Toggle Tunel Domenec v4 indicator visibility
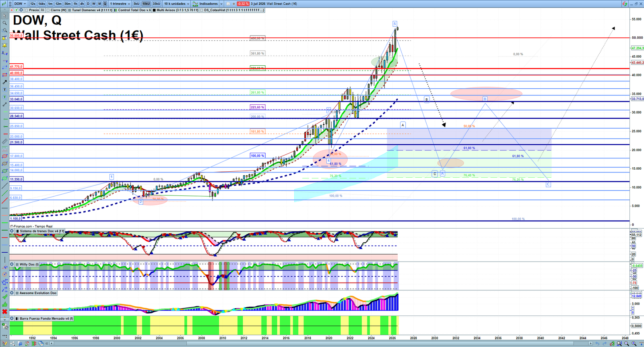644x347 pixels. click(70, 10)
